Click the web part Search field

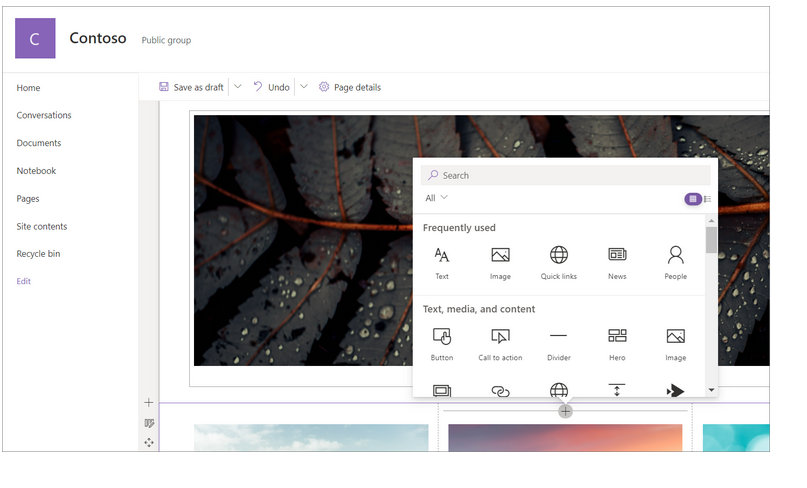coord(566,175)
